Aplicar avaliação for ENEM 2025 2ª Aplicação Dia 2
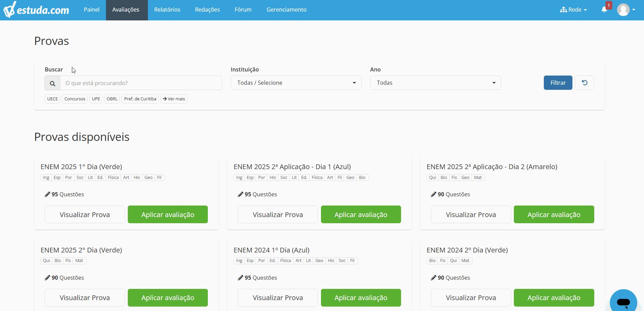644x311 pixels. point(554,214)
